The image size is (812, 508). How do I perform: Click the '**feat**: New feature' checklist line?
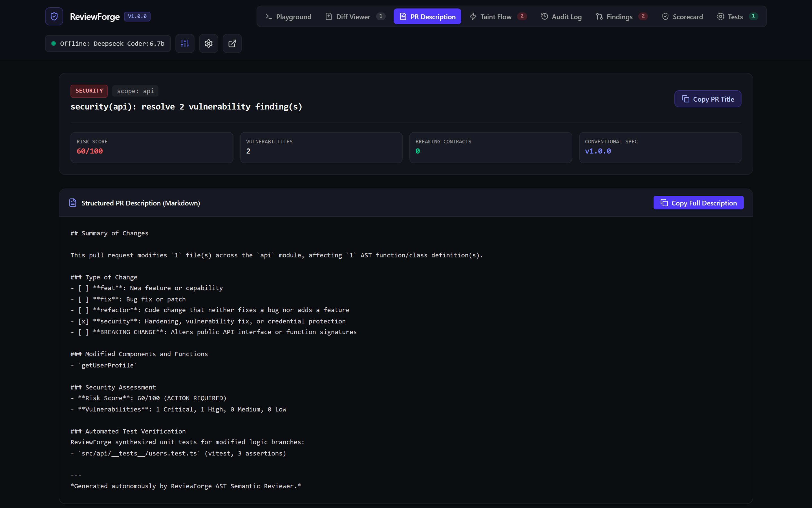(x=147, y=288)
